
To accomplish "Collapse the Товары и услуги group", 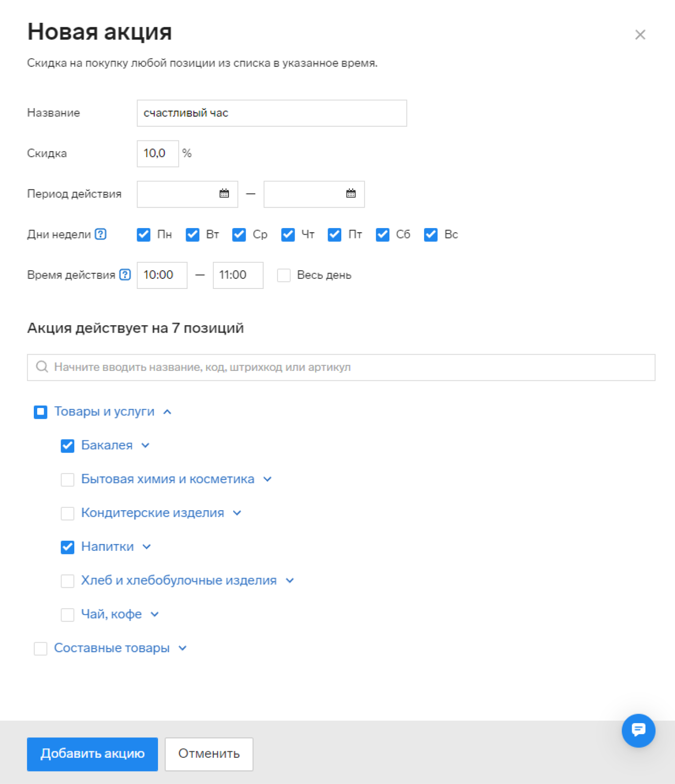I will click(x=167, y=412).
